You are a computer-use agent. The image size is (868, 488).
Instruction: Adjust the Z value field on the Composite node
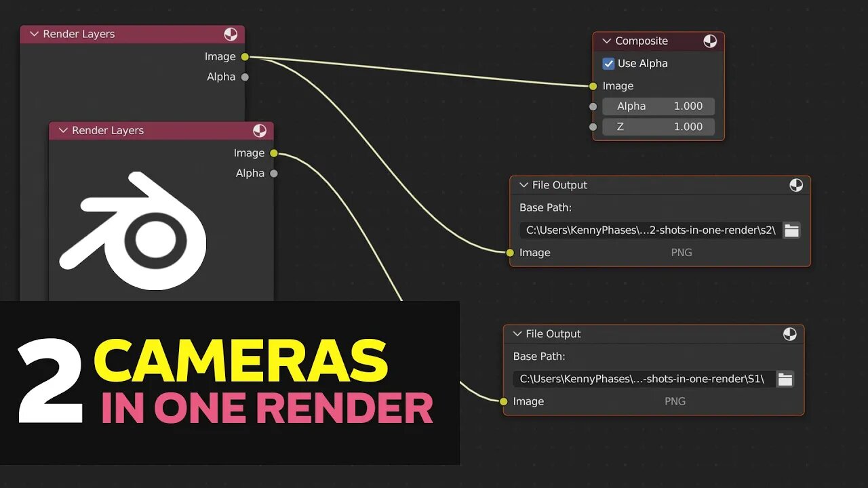click(658, 127)
